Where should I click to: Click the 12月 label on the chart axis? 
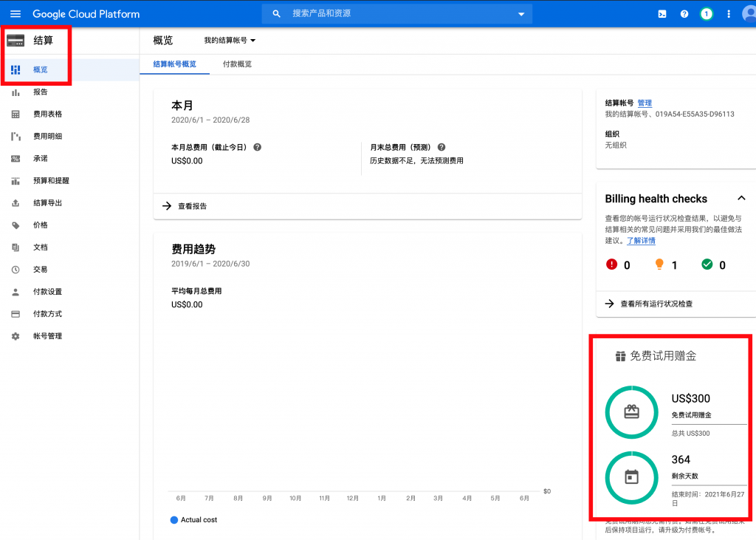click(352, 498)
